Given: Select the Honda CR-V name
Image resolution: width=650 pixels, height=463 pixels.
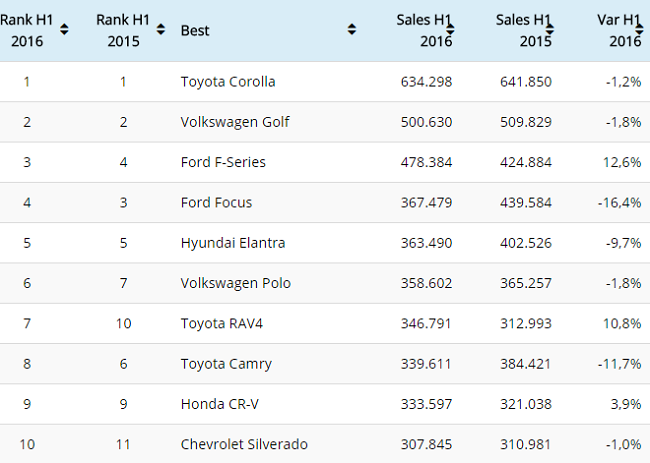Looking at the screenshot, I should (217, 404).
